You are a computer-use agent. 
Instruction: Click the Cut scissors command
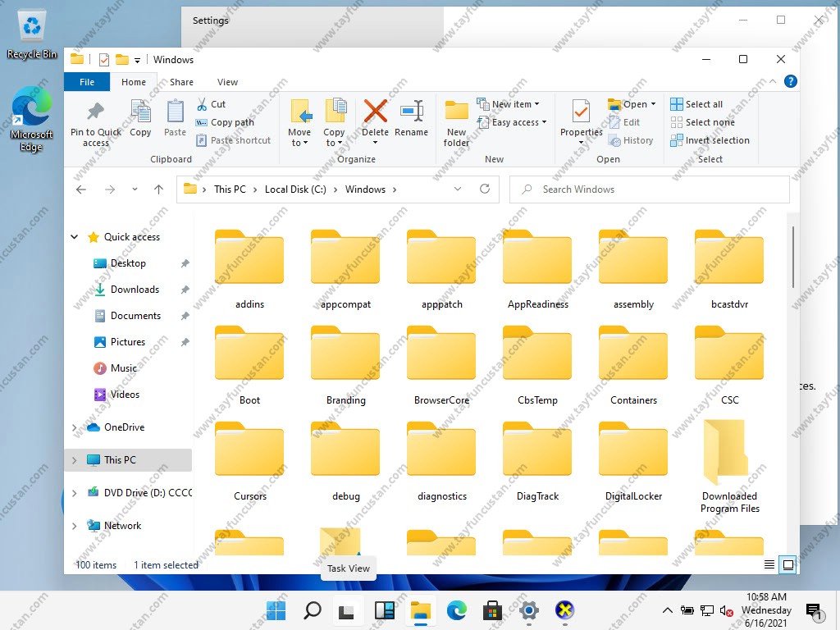pos(211,104)
